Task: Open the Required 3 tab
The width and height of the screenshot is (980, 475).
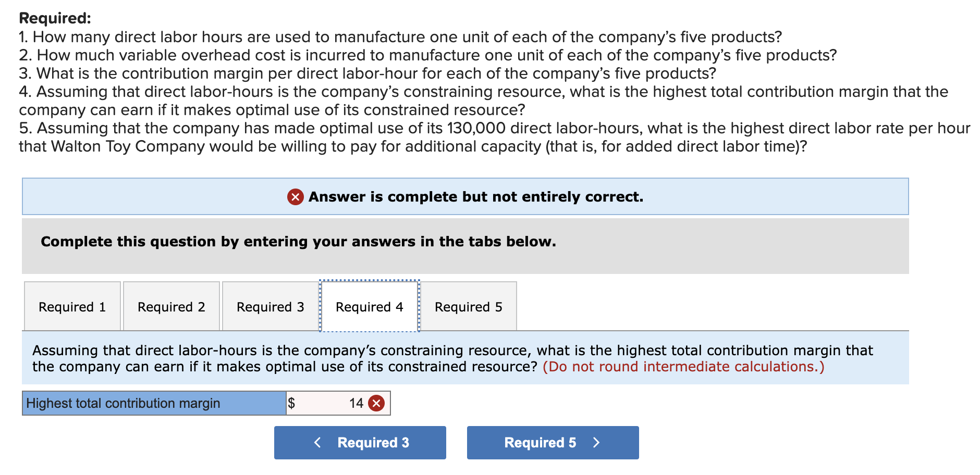Action: pos(270,306)
